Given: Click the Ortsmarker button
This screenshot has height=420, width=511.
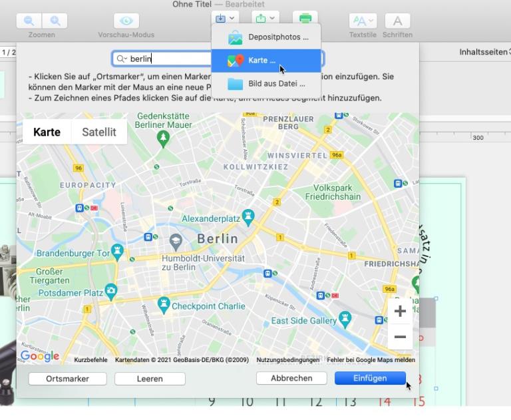Looking at the screenshot, I should click(67, 379).
